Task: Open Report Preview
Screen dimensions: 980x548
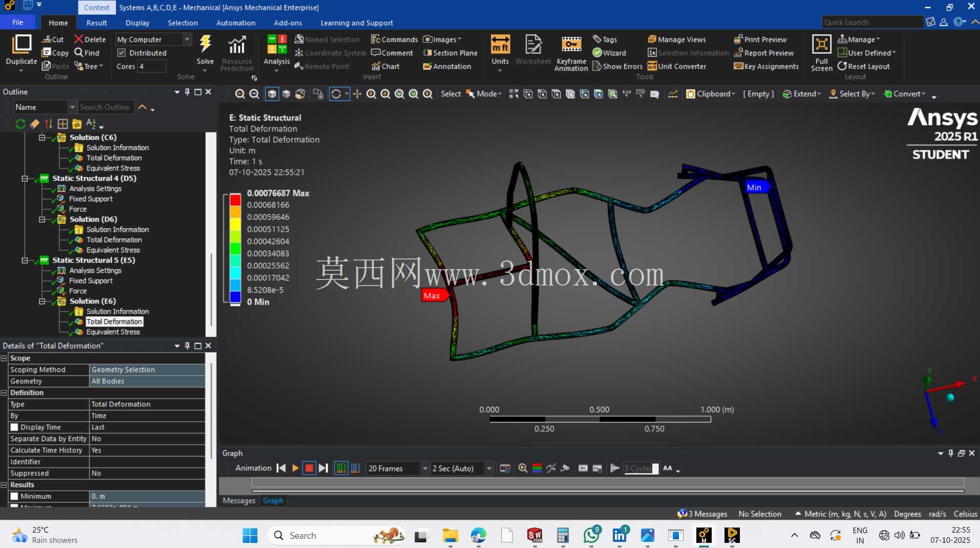Action: 763,53
